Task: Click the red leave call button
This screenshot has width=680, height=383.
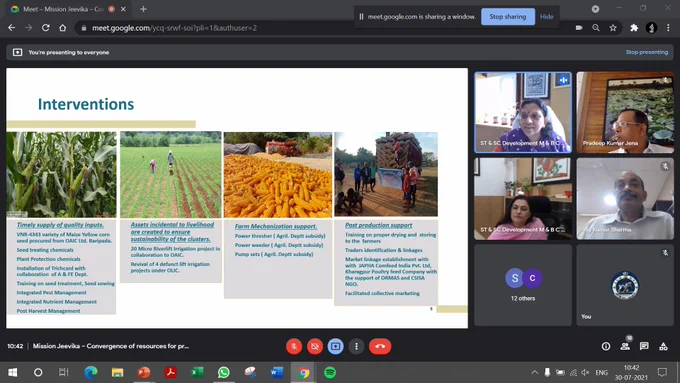Action: click(380, 346)
